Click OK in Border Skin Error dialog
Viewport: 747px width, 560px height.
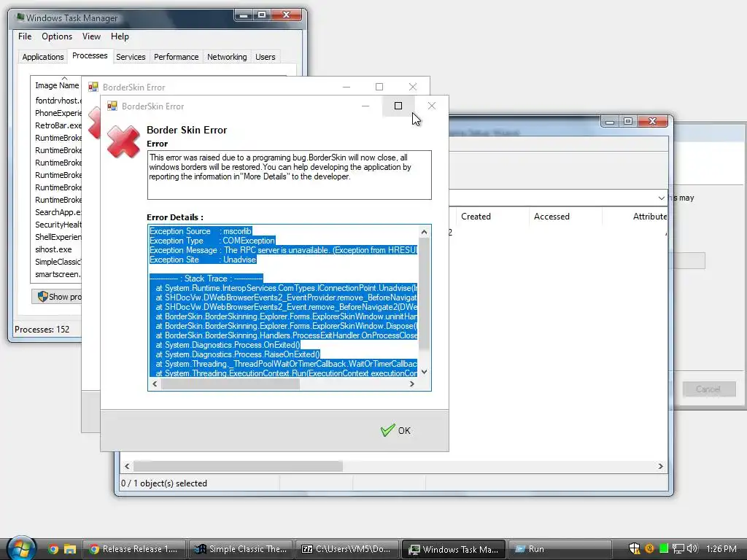395,430
